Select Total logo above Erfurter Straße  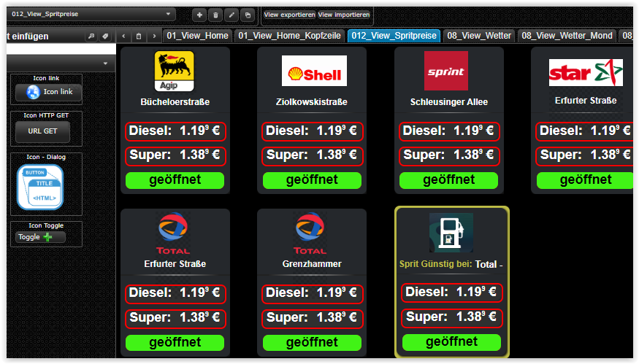coord(173,233)
